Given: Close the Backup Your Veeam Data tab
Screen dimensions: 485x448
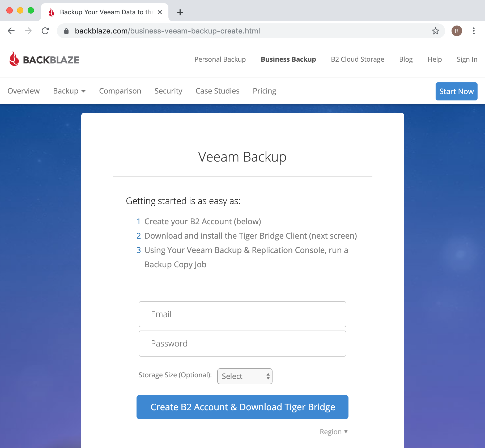Looking at the screenshot, I should 160,12.
